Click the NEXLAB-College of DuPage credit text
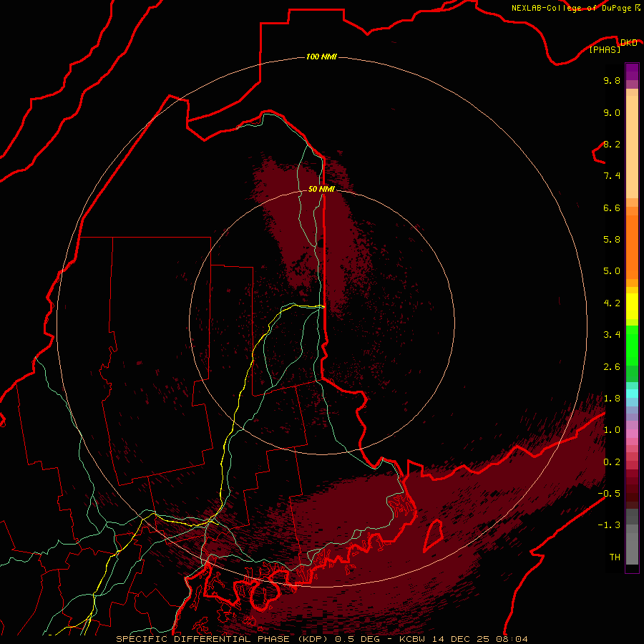Screen dimensions: 644x644 [x=571, y=8]
